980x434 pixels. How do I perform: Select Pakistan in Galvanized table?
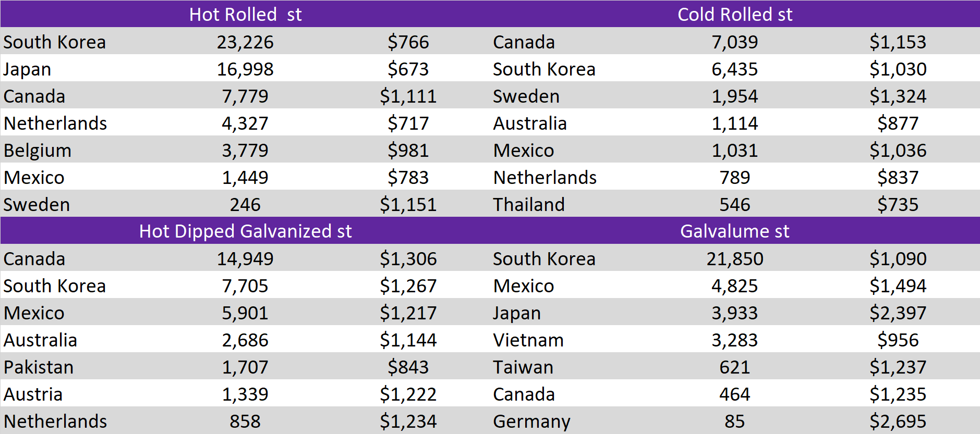pos(39,367)
